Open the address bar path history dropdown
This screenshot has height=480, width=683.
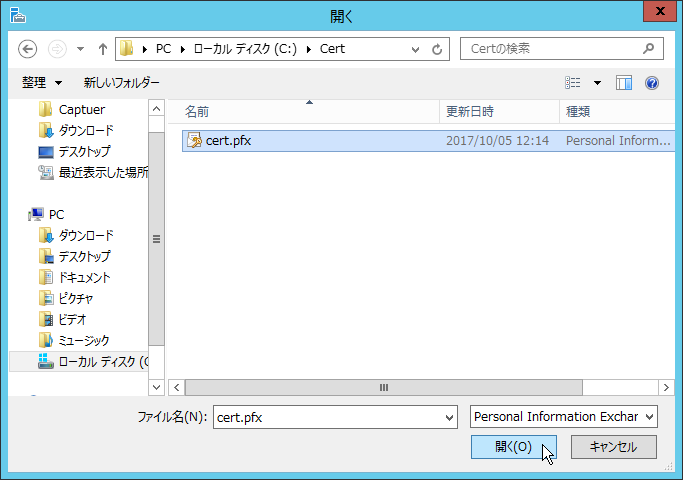tap(416, 48)
